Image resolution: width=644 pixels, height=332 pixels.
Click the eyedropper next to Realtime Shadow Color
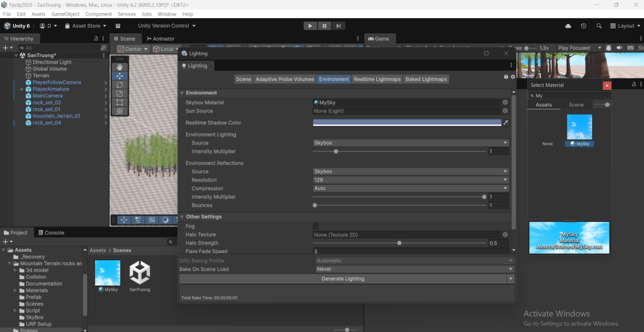[x=505, y=123]
